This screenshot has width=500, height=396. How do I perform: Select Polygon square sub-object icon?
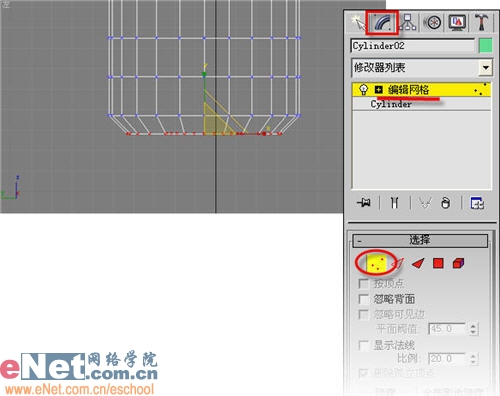click(438, 263)
